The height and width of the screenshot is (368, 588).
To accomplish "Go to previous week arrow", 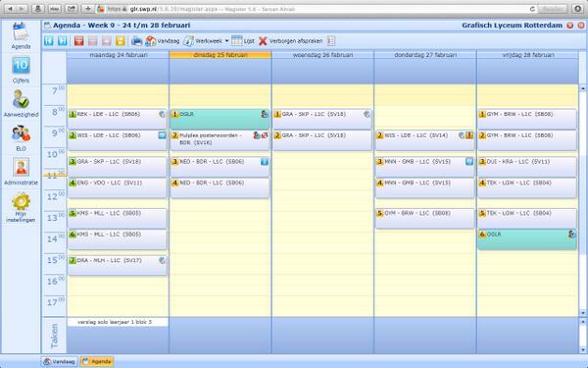I will [49, 41].
